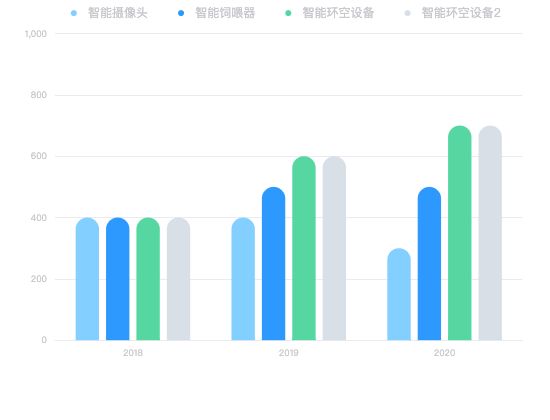
Task: Select the 2018 green bar
Action: [x=148, y=279]
